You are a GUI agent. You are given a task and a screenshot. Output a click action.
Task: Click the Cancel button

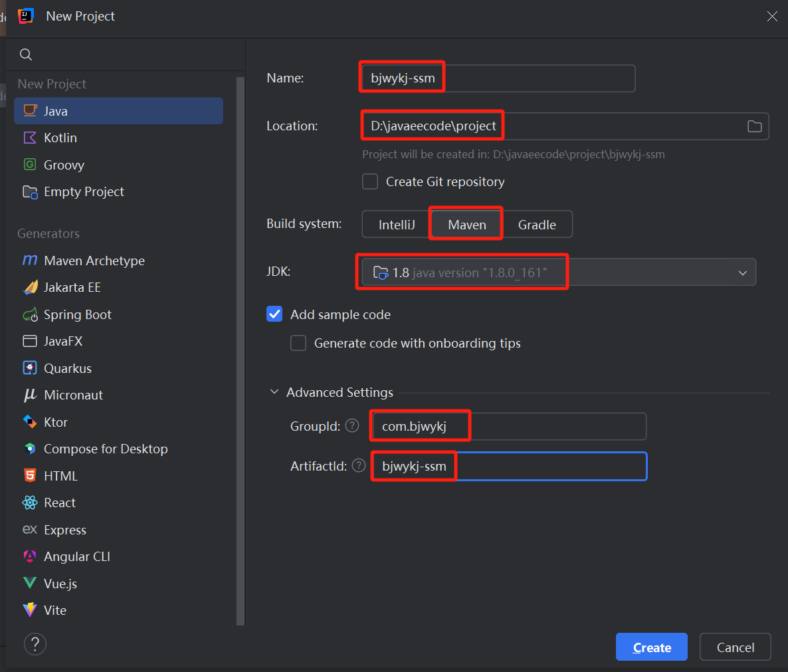pos(736,647)
